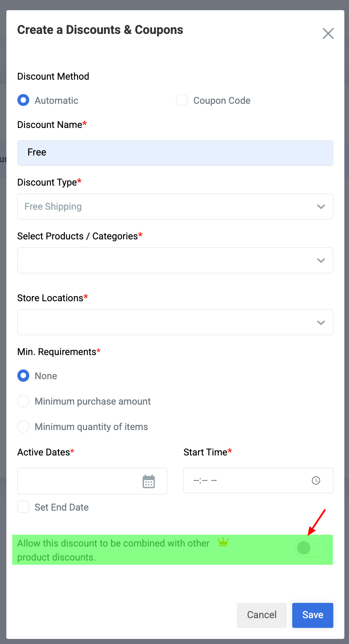
Task: Click the crown premium icon
Action: tap(223, 542)
